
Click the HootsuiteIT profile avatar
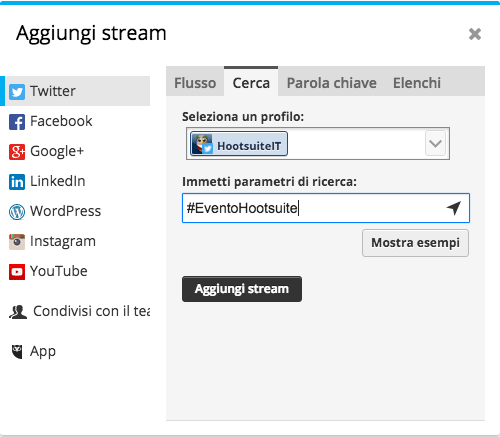202,144
